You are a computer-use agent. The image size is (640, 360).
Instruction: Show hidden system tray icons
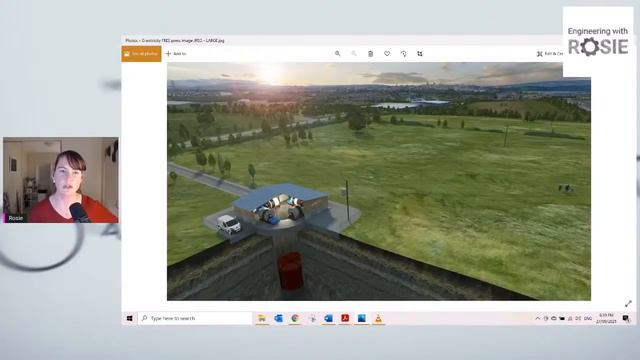click(538, 319)
